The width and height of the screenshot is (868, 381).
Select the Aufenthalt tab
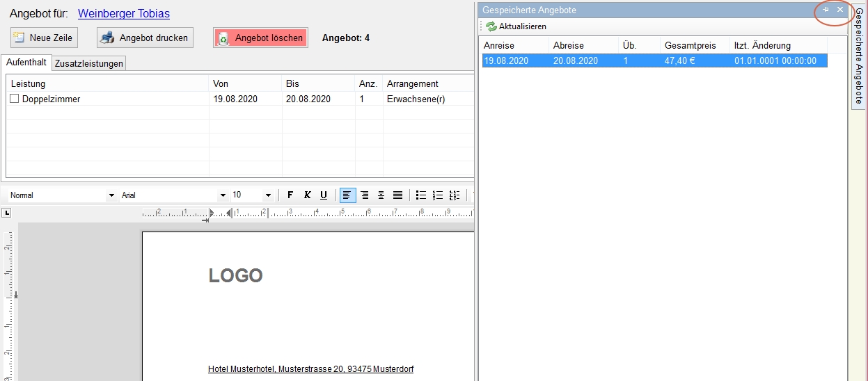[26, 63]
